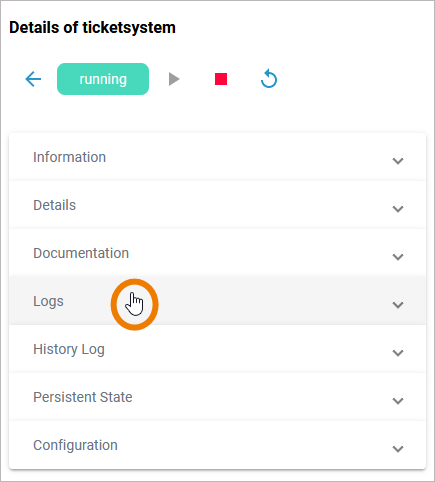Open the Details panel label
This screenshot has height=482, width=435.
point(54,205)
